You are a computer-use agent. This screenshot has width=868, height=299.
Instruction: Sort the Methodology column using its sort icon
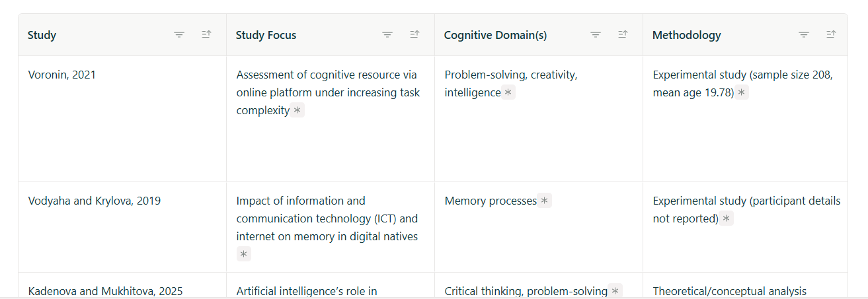click(831, 35)
